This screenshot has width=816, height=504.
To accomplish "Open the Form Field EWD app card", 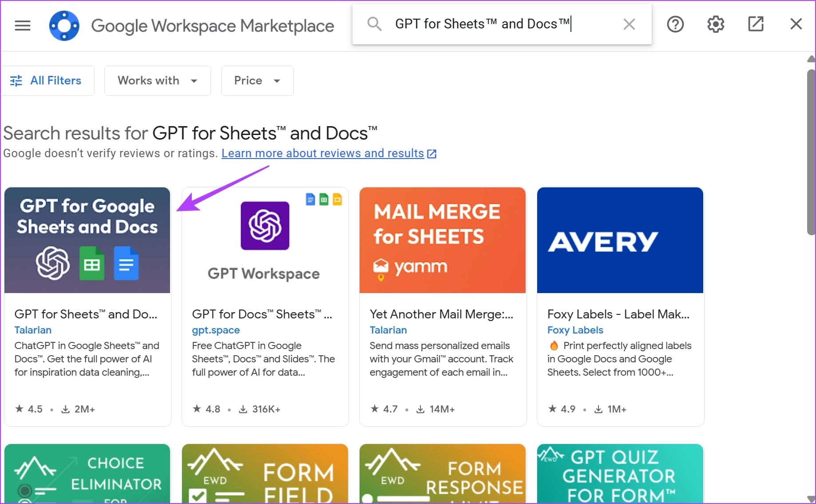I will [265, 473].
